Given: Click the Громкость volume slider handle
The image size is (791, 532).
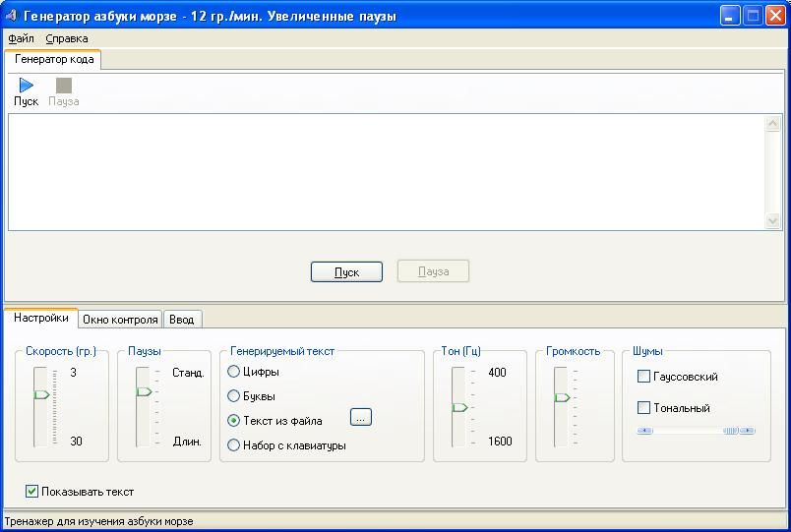Looking at the screenshot, I should point(562,397).
